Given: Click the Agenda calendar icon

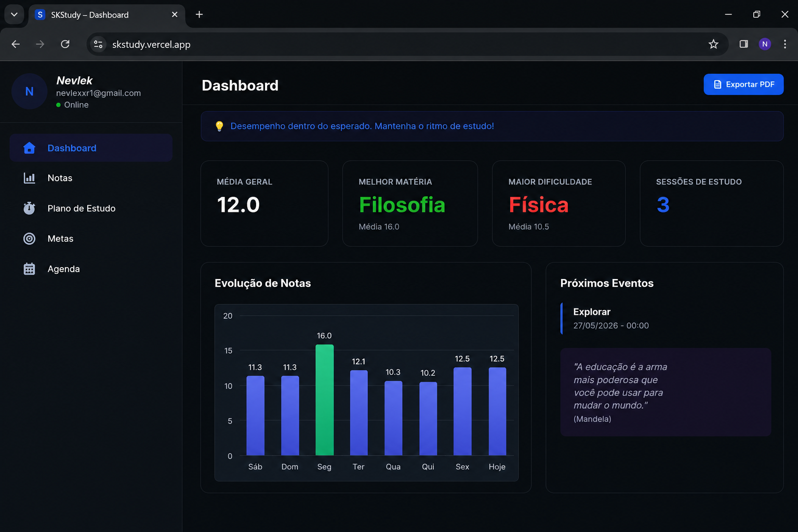Looking at the screenshot, I should click(x=30, y=269).
